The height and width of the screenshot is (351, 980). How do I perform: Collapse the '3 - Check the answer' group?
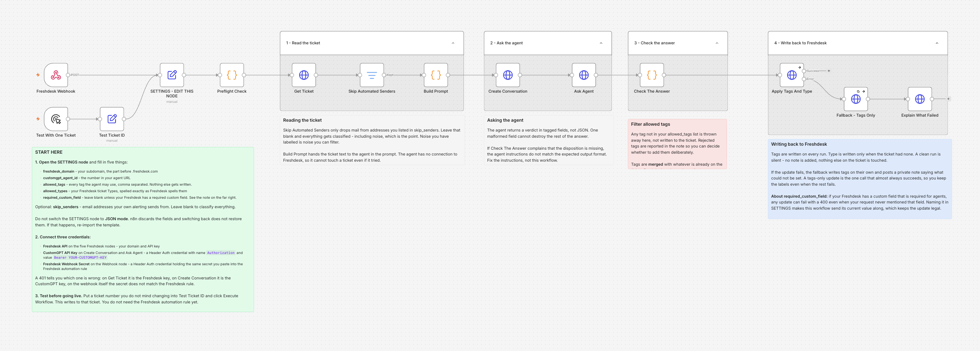tap(717, 43)
